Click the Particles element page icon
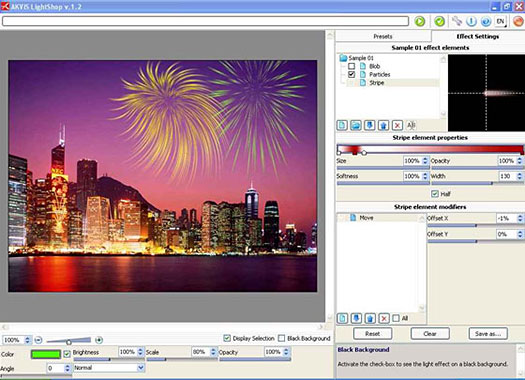This screenshot has width=525, height=380. pyautogui.click(x=363, y=74)
